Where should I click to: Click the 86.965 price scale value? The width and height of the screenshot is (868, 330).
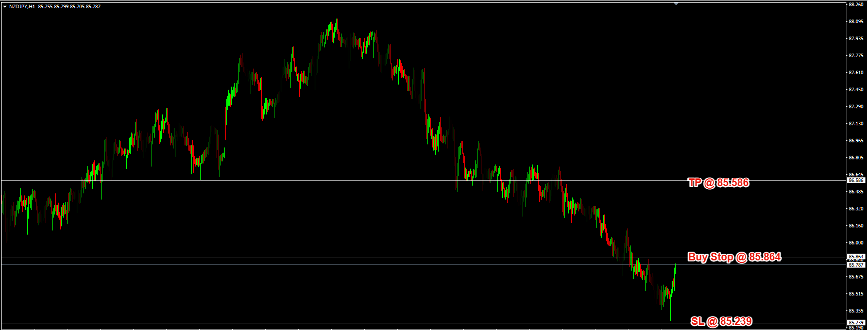coord(856,141)
